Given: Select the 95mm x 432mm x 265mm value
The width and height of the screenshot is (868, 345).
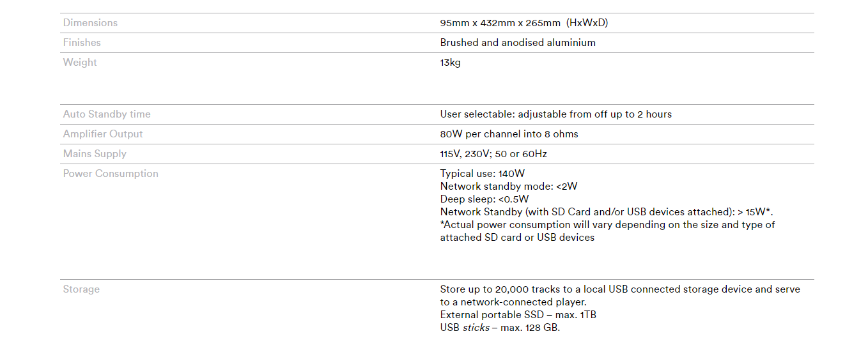Looking at the screenshot, I should (x=523, y=23).
